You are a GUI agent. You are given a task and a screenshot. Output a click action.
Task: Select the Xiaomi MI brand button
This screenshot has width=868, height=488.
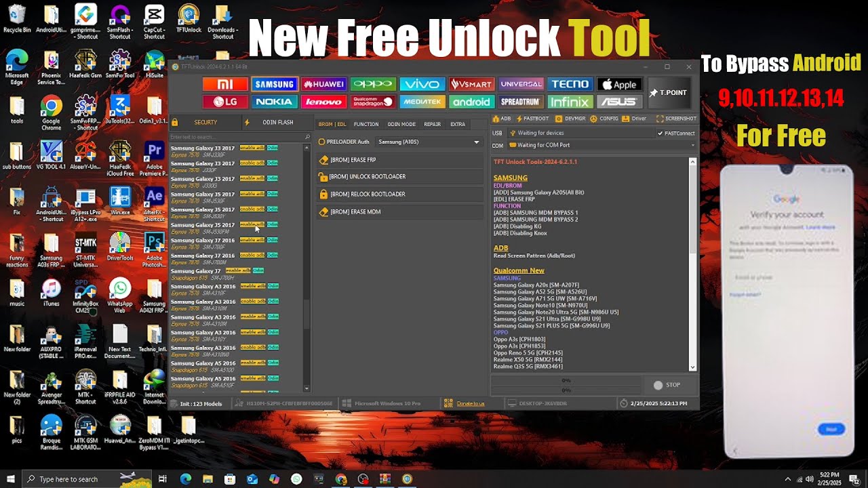click(x=225, y=84)
